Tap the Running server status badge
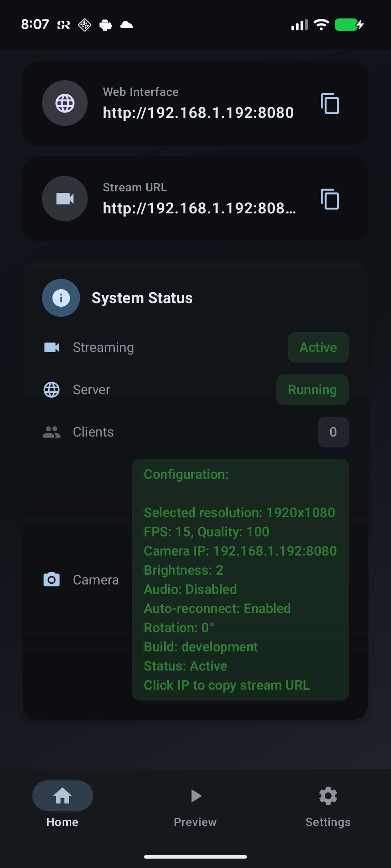 pyautogui.click(x=312, y=390)
